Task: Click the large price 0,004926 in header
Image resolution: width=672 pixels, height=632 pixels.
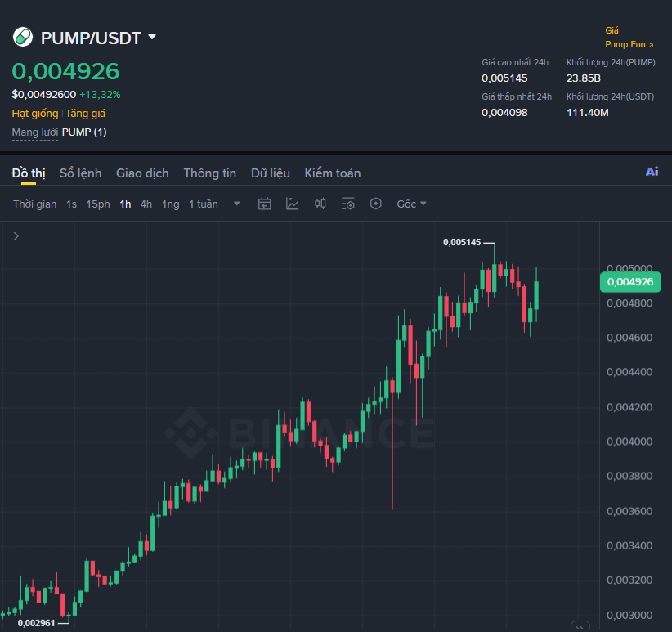Action: 65,72
